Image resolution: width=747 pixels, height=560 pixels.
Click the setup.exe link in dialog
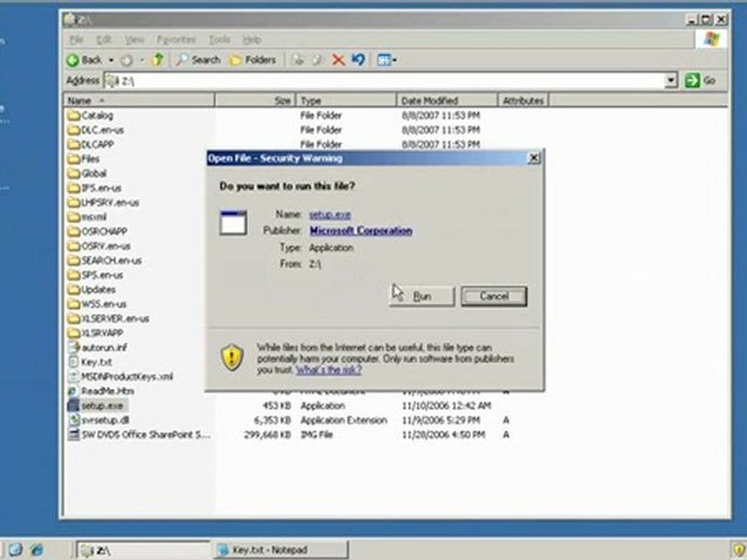pos(330,215)
